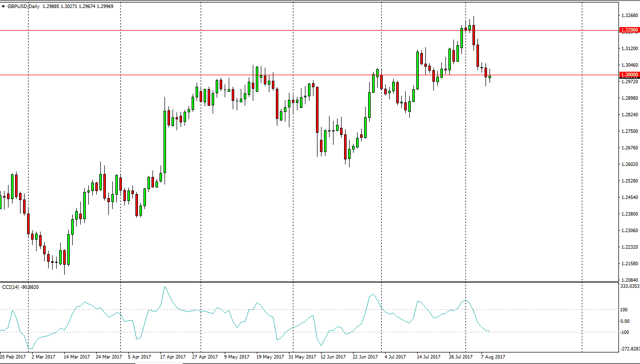This screenshot has height=364, width=640.
Task: Click the highest CCI peak in indicator window
Action: (165, 287)
